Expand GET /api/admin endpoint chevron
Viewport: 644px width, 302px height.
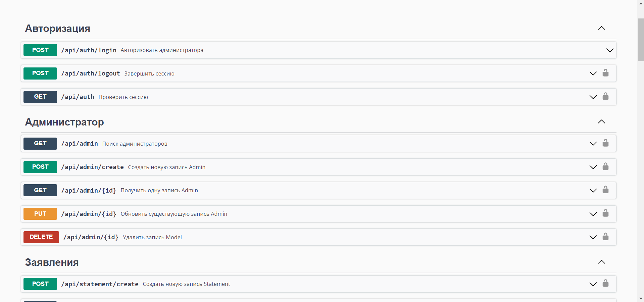coord(593,144)
